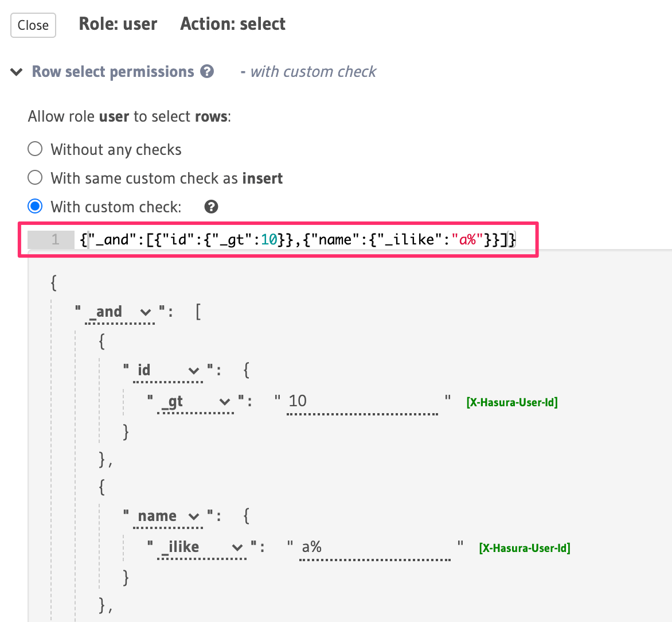Select the Without any checks option

pos(36,149)
